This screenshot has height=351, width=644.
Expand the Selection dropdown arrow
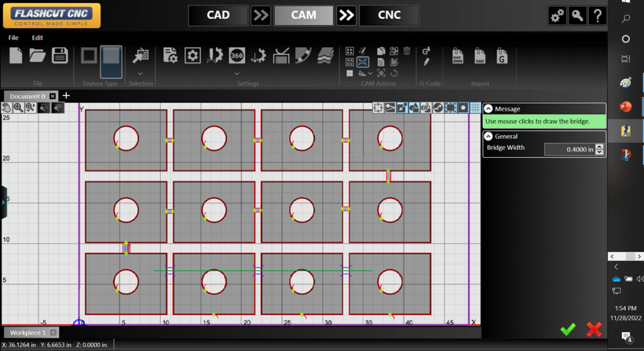[140, 73]
